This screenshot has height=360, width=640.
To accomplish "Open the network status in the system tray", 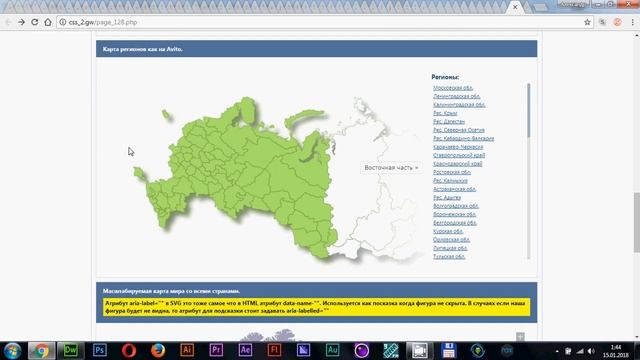I will click(x=580, y=351).
